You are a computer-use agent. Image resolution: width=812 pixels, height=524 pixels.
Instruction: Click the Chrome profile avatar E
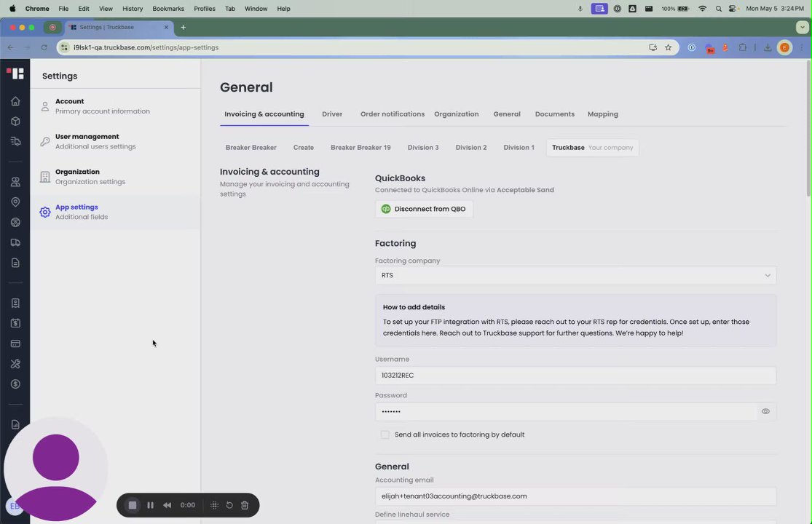[784, 47]
